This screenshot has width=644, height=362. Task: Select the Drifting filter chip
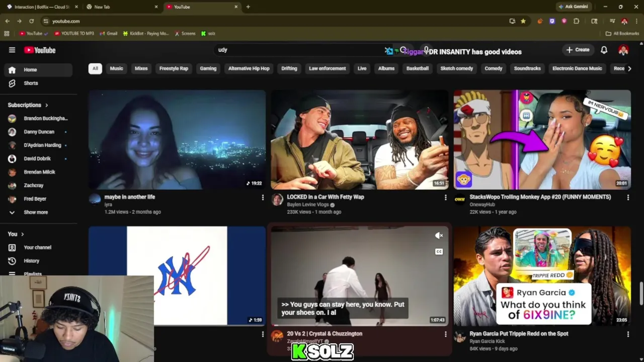(289, 68)
